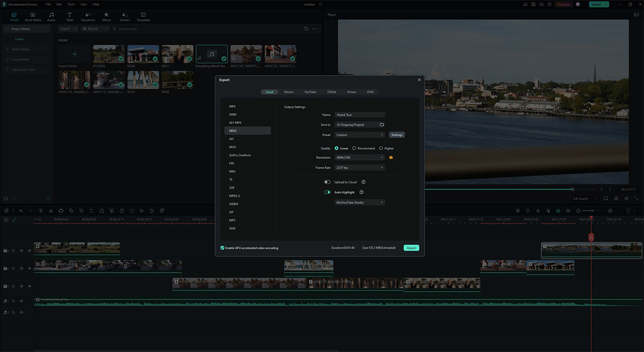Open the Frame Rate dropdown showing 23.97 fps
The height and width of the screenshot is (352, 644).
[359, 168]
